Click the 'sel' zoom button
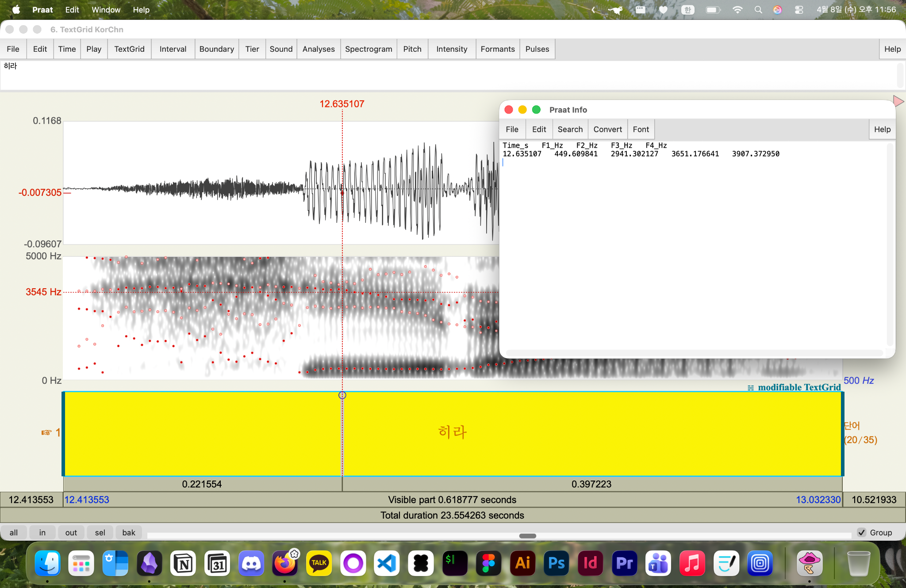The height and width of the screenshot is (588, 906). point(100,532)
